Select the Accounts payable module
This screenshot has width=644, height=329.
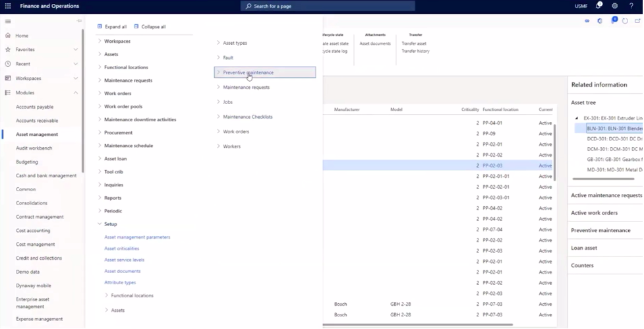pyautogui.click(x=34, y=107)
